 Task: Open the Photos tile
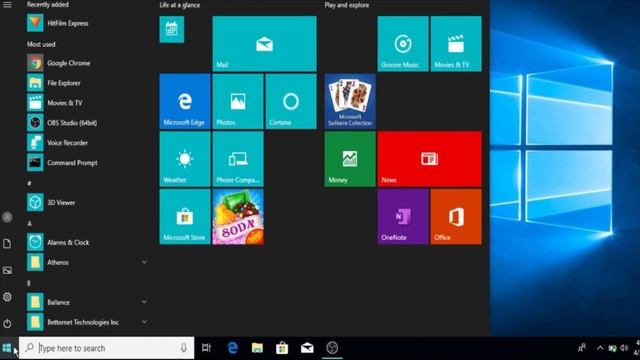click(238, 101)
